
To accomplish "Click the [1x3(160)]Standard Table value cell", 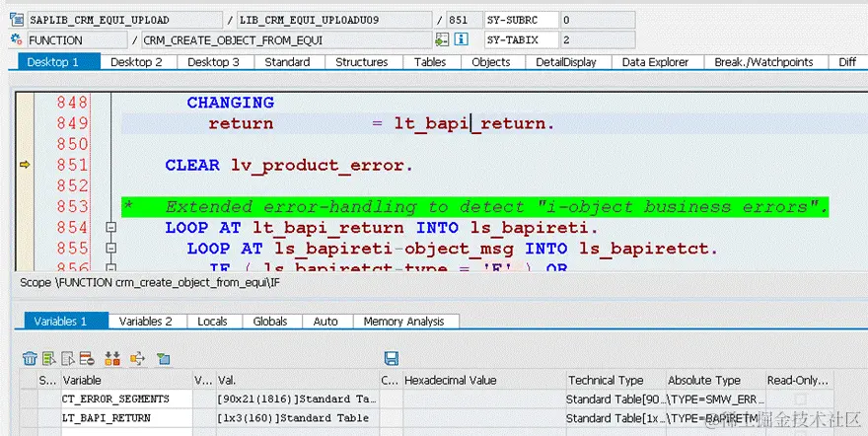I will [x=297, y=417].
